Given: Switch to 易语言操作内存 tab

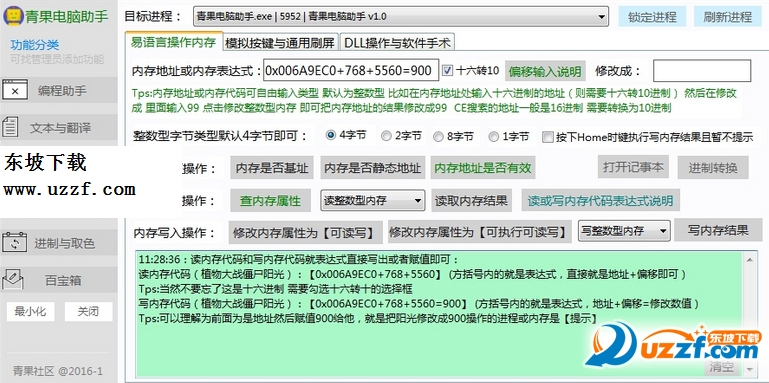Looking at the screenshot, I should click(x=173, y=42).
